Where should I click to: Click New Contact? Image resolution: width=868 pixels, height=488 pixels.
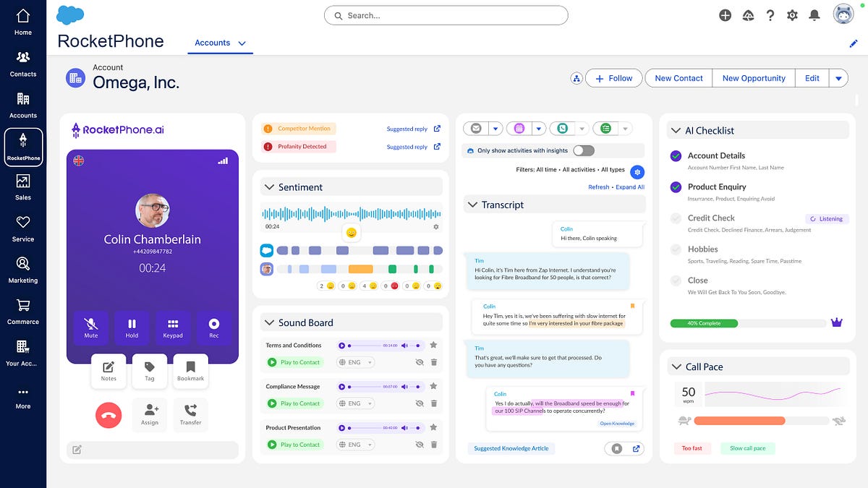click(x=678, y=78)
